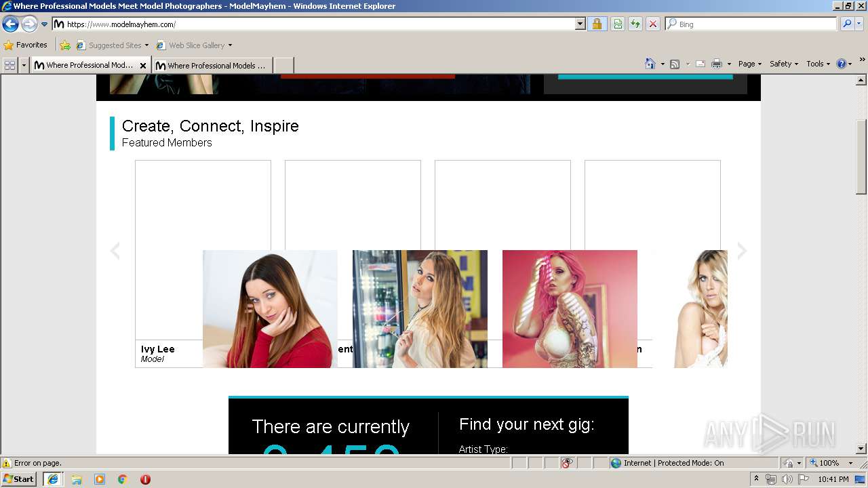868x488 pixels.
Task: Click the scrollbar up arrow
Action: 861,79
